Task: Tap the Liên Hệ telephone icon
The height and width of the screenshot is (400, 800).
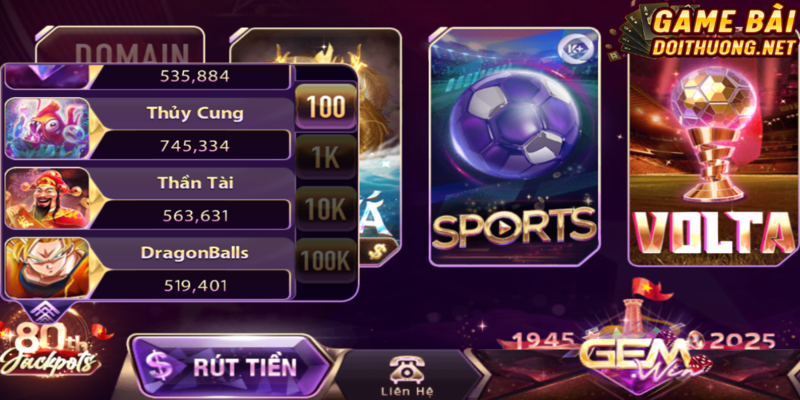Action: point(407,370)
